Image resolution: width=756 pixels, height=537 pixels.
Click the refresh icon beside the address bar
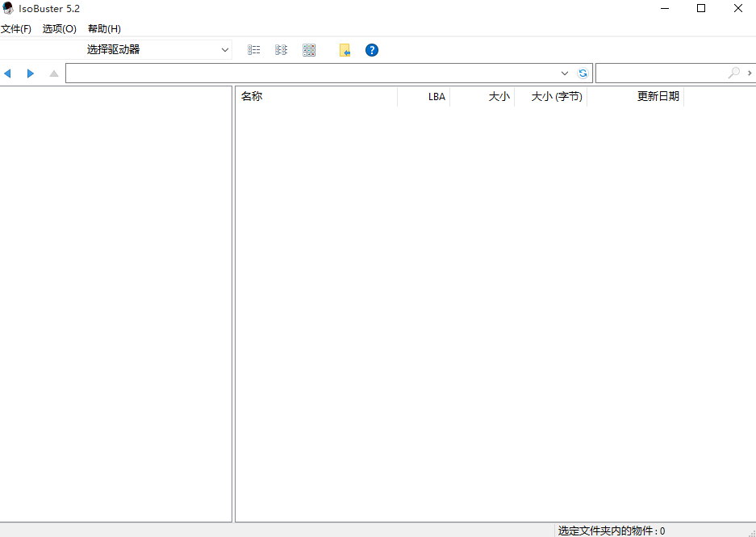click(x=583, y=73)
